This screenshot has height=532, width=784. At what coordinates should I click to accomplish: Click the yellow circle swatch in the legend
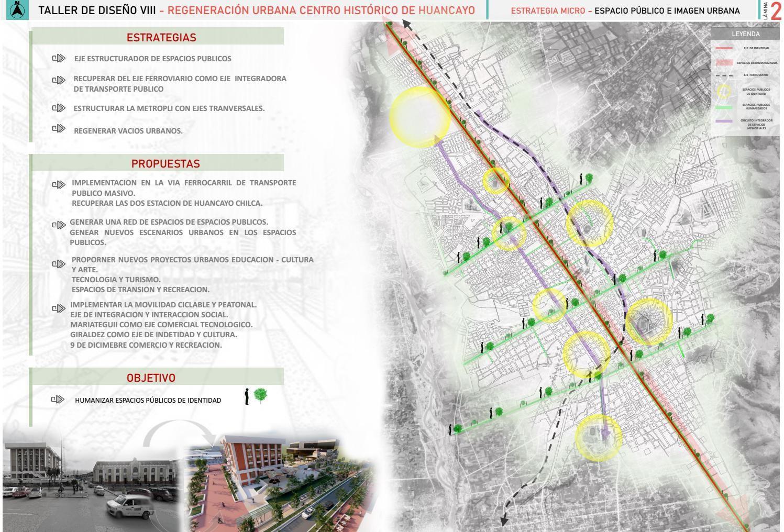pyautogui.click(x=724, y=91)
